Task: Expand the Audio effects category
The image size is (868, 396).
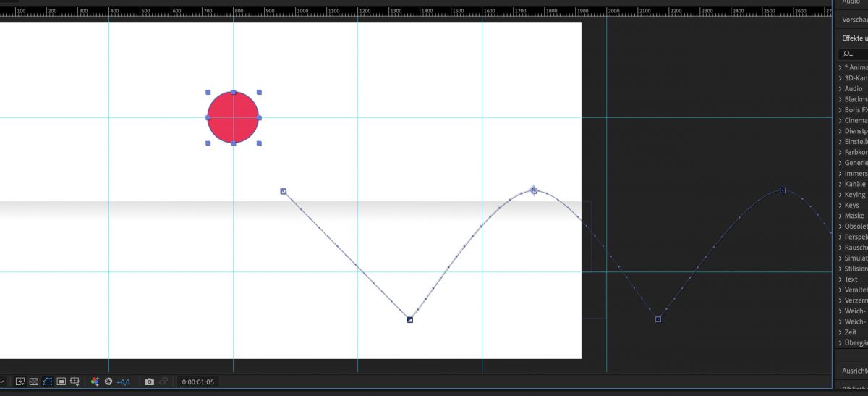Action: [853, 88]
